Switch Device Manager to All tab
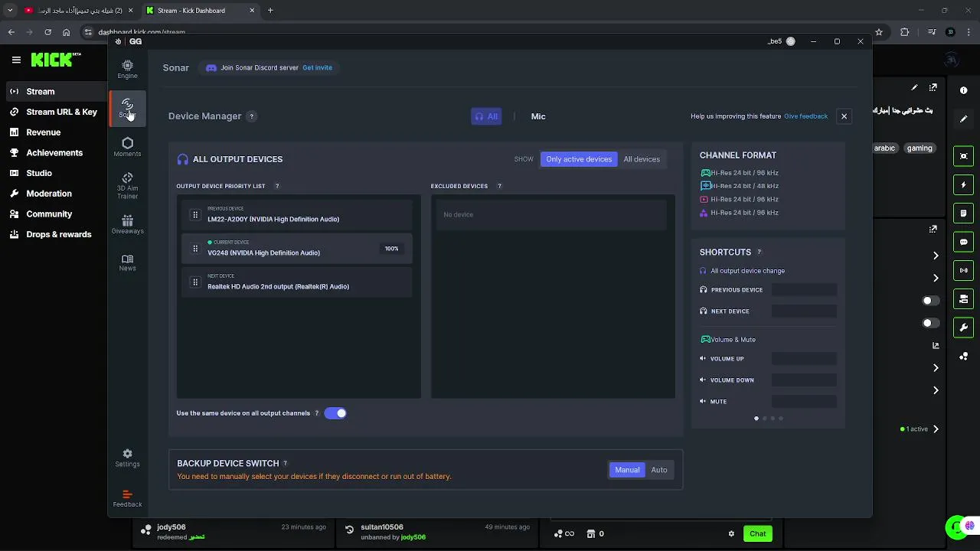Viewport: 980px width, 551px height. tap(486, 116)
